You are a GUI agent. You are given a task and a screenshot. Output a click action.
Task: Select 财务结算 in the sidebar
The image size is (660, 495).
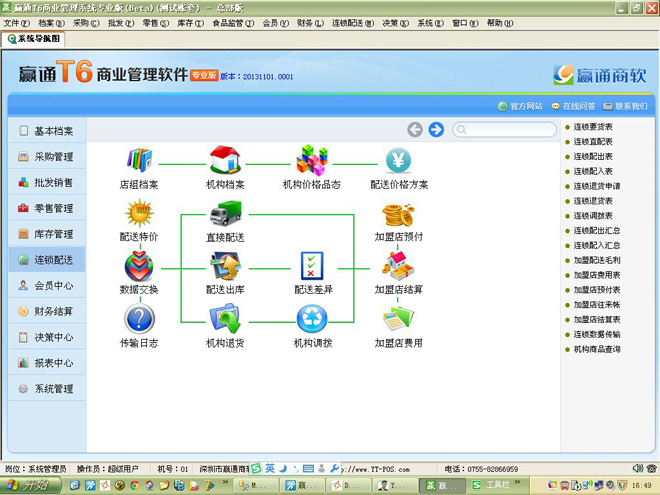(46, 311)
